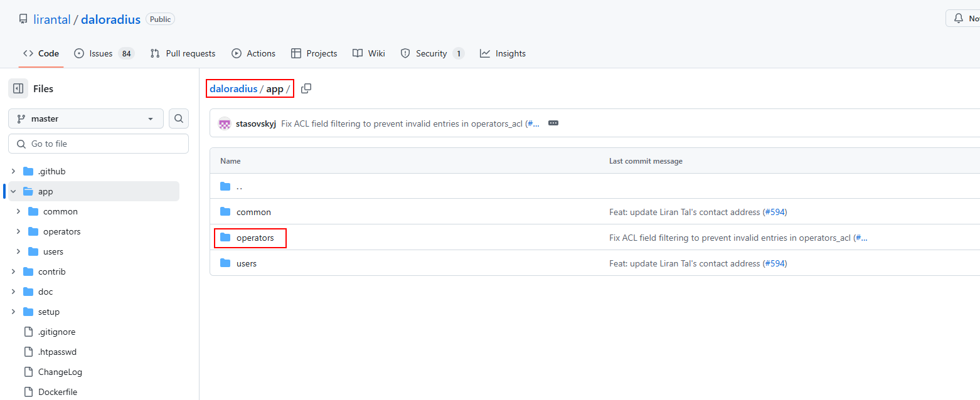Click the repository icon beside lirantal
Viewport: 980px width, 400px height.
click(x=23, y=19)
